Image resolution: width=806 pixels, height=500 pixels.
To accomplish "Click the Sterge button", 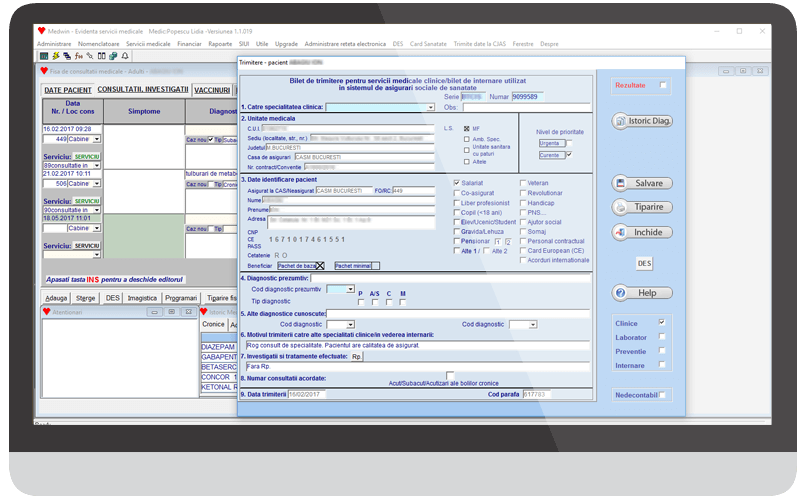I will (85, 298).
